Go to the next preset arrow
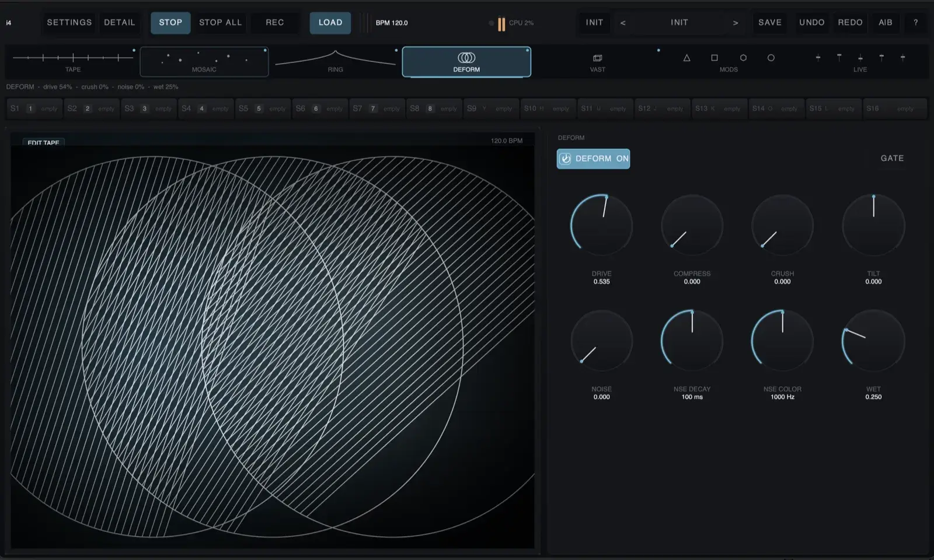Screen dimensions: 934x560 tap(736, 23)
